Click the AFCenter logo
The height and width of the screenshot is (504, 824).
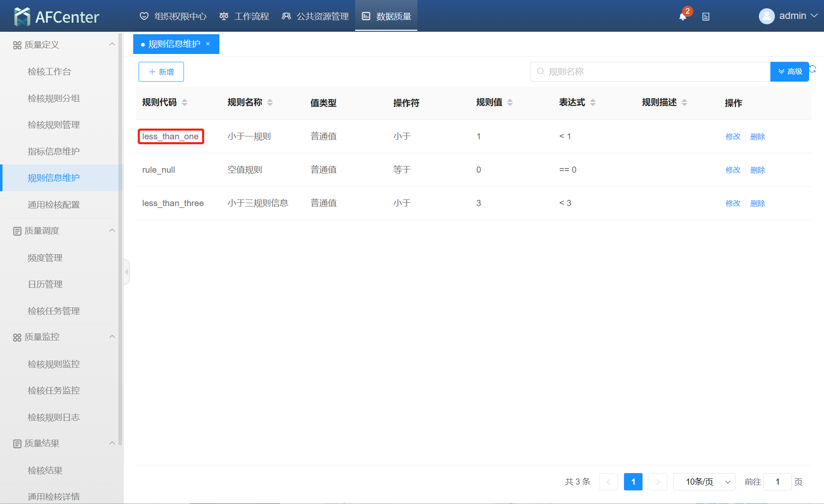click(57, 16)
